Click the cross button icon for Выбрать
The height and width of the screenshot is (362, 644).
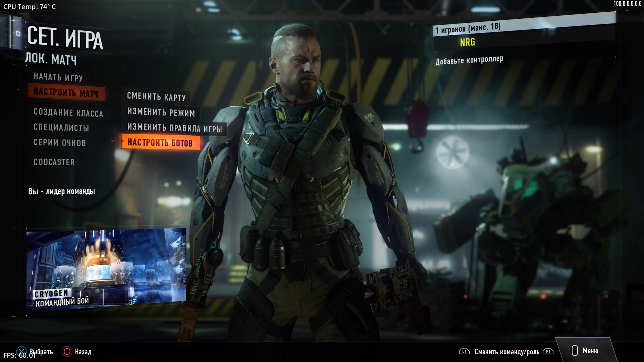point(21,351)
